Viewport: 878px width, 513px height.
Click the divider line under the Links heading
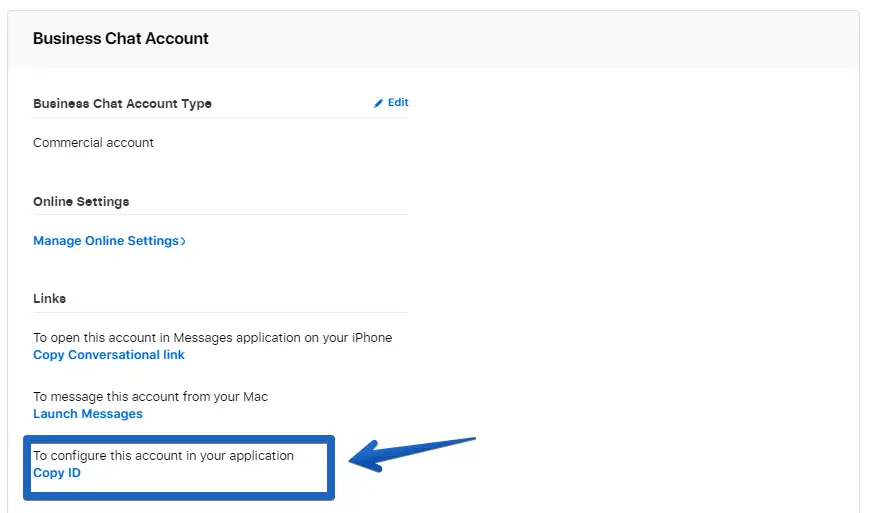(x=220, y=312)
